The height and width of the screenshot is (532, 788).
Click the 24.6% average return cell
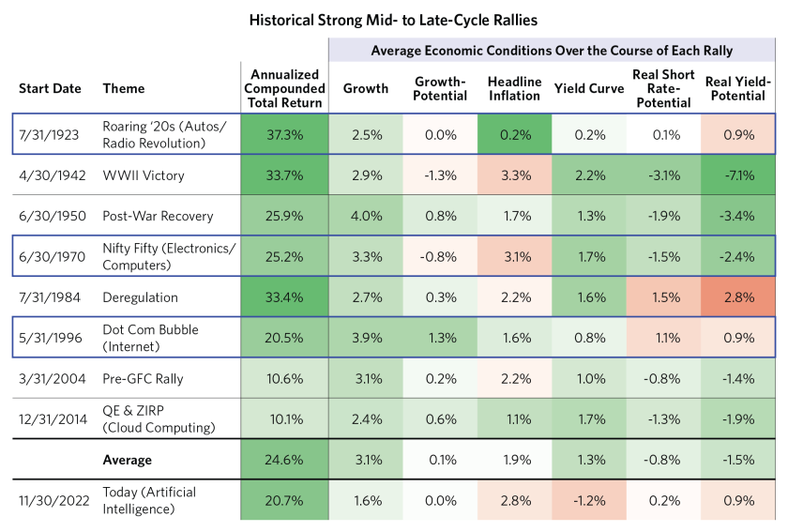(285, 461)
